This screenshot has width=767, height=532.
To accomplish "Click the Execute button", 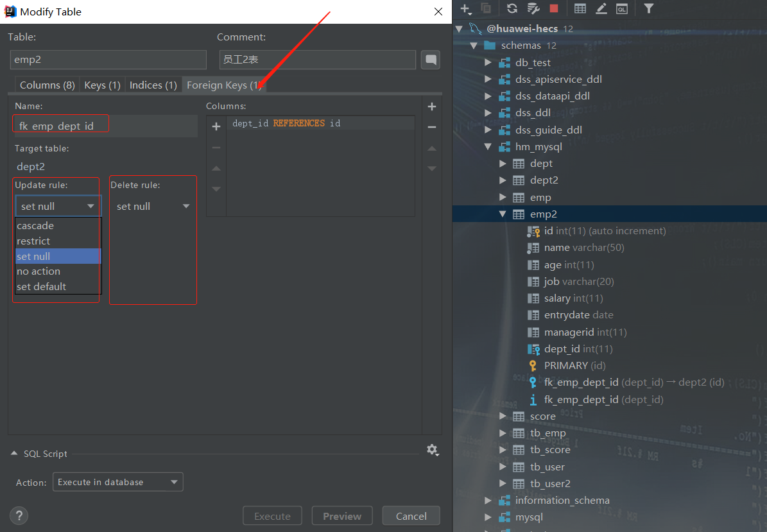I will [x=272, y=516].
